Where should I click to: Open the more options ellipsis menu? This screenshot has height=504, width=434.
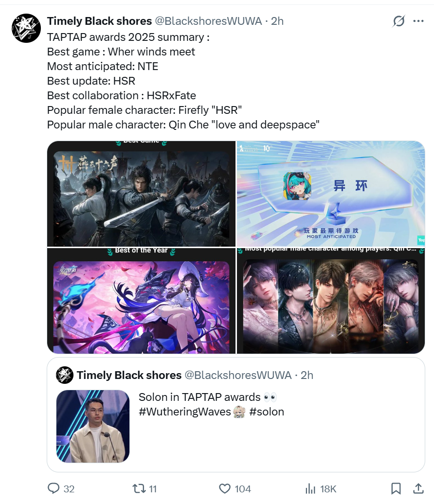[418, 21]
